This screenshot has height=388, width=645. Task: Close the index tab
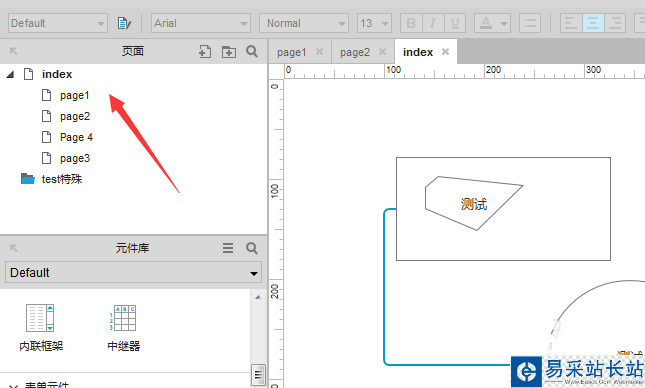(445, 52)
